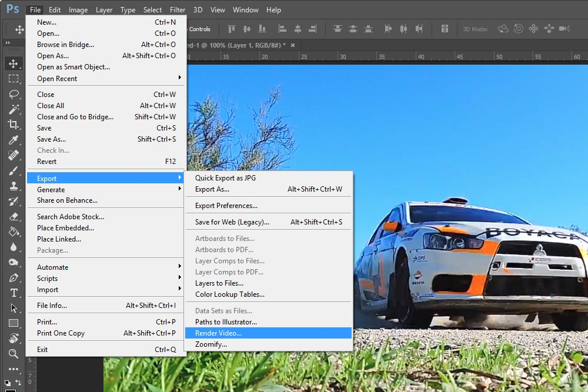Image resolution: width=588 pixels, height=392 pixels.
Task: Select the Lasso tool
Action: (x=14, y=94)
